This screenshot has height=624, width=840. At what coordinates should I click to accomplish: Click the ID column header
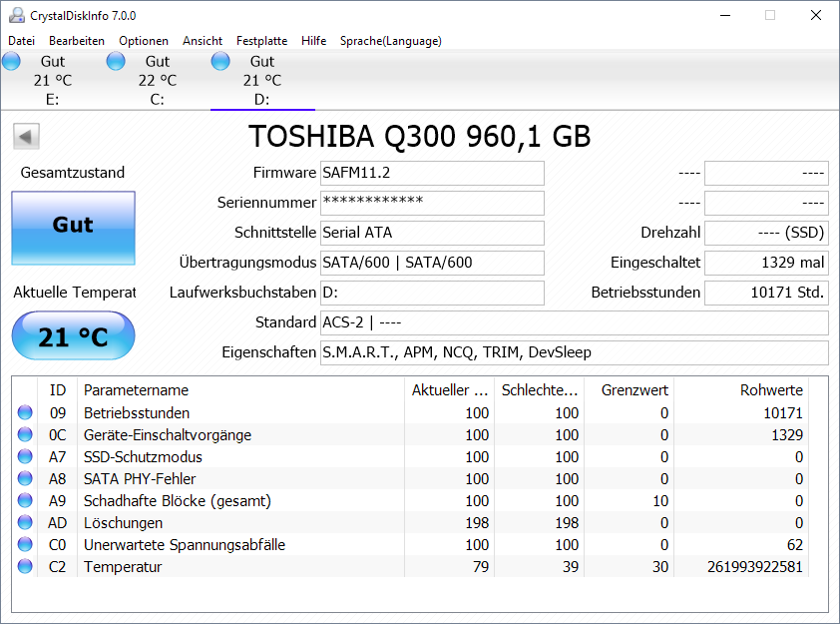click(x=57, y=389)
